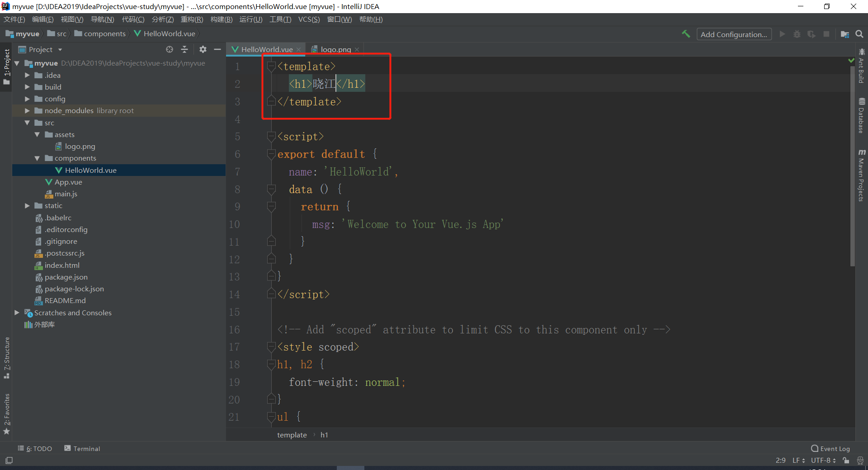Click the locate/scroll from source target icon
868x470 pixels.
170,49
